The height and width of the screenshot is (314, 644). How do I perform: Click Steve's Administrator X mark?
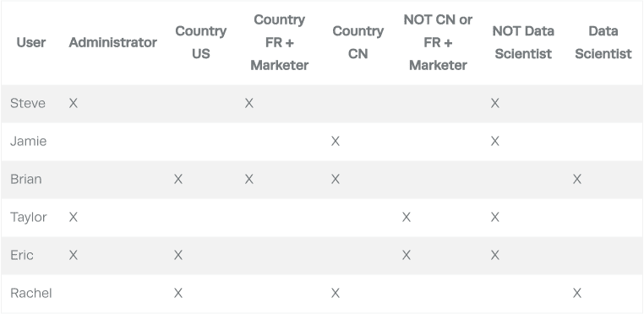click(x=74, y=103)
